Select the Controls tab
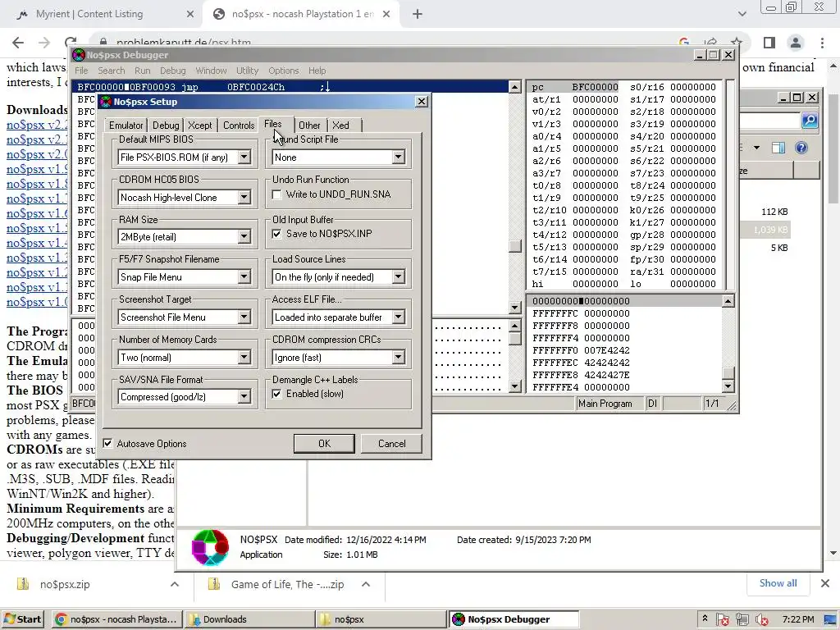Screen dimensions: 840x630 click(239, 126)
